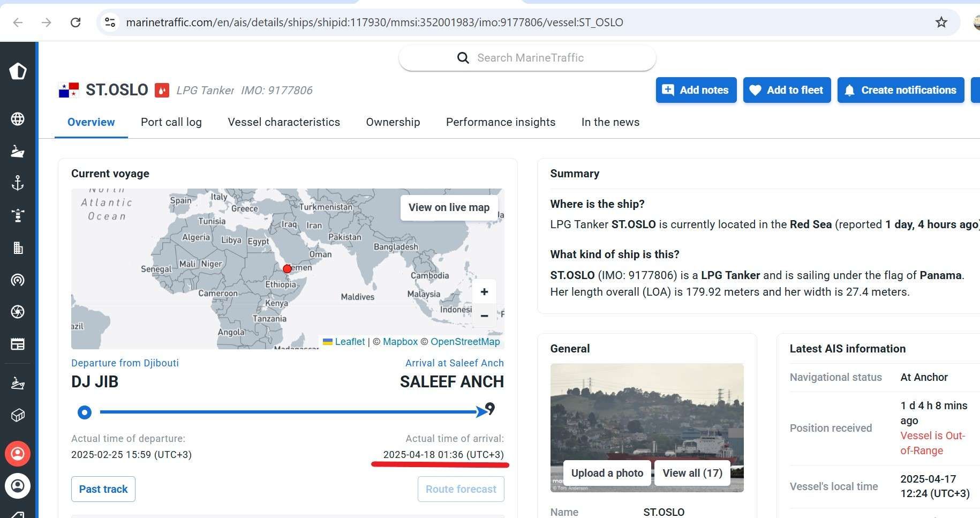Click the red user support icon
This screenshot has width=980, height=518.
point(18,454)
